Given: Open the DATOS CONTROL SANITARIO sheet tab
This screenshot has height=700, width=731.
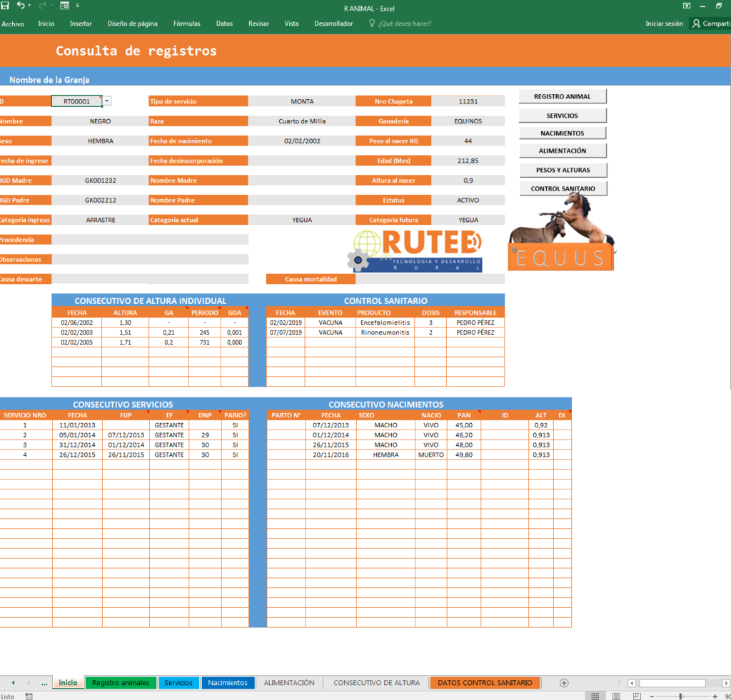Looking at the screenshot, I should point(485,683).
